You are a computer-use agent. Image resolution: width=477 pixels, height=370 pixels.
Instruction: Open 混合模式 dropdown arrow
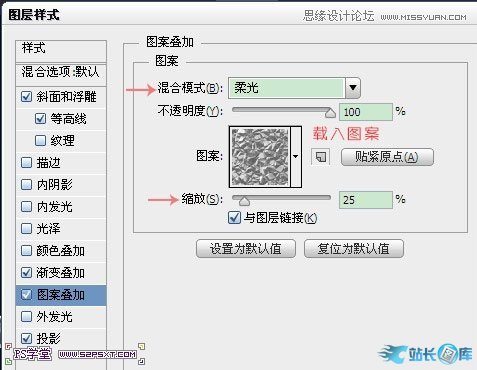coord(353,88)
